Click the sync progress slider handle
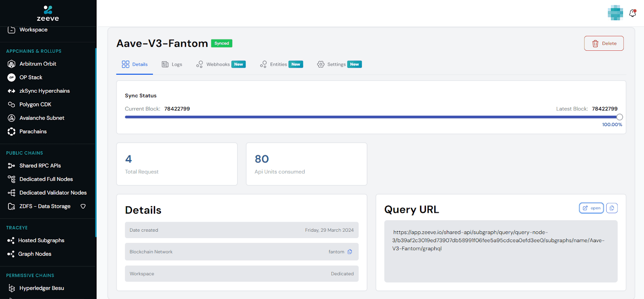 point(619,117)
